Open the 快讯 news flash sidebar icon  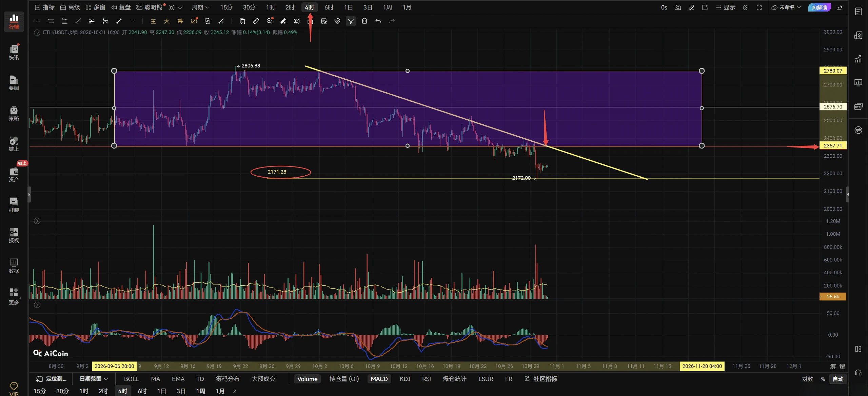pyautogui.click(x=14, y=52)
